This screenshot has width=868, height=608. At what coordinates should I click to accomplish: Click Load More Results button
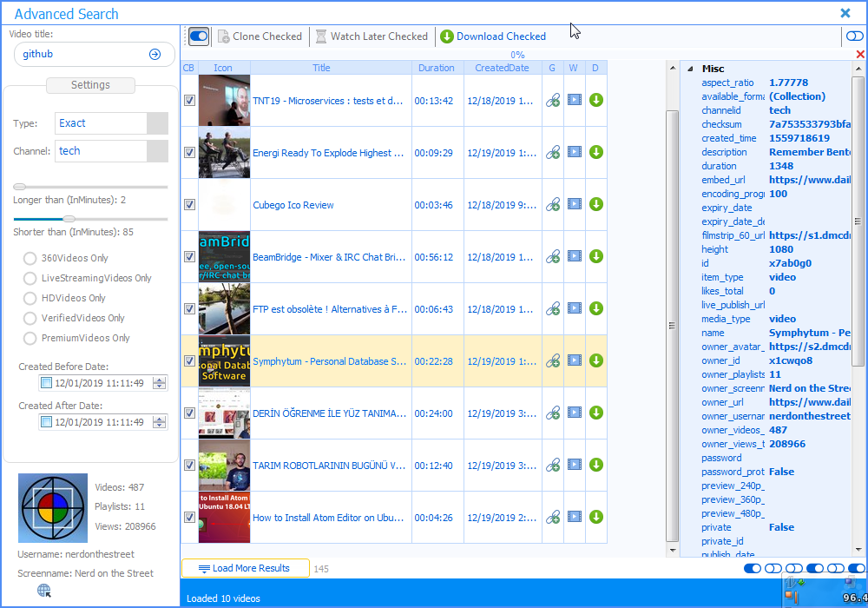[x=246, y=568]
